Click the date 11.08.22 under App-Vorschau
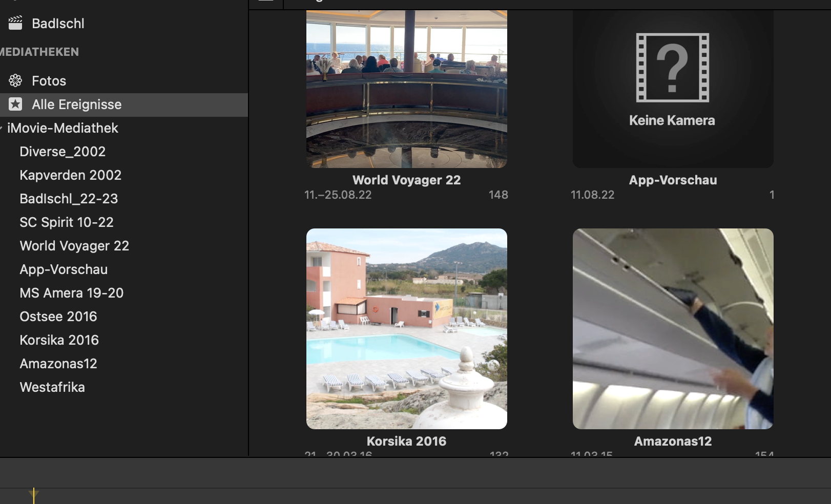 (593, 195)
